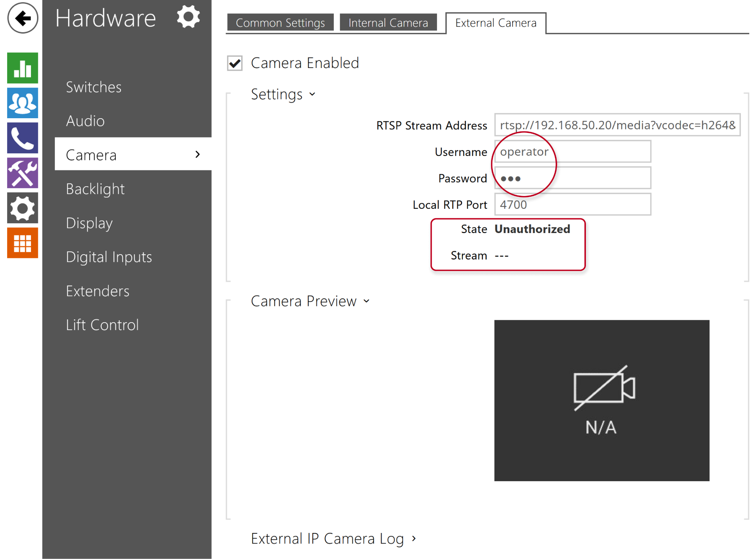Image resolution: width=756 pixels, height=559 pixels.
Task: Expand the External IP Camera Log
Action: 333,538
